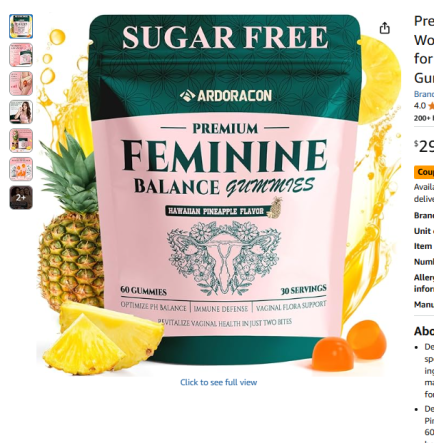The height and width of the screenshot is (443, 434).
Task: Click the share icon above product image
Action: point(385,28)
